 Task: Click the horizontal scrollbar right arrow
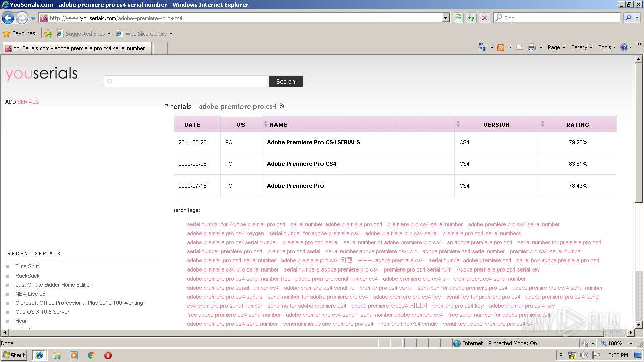[631, 333]
